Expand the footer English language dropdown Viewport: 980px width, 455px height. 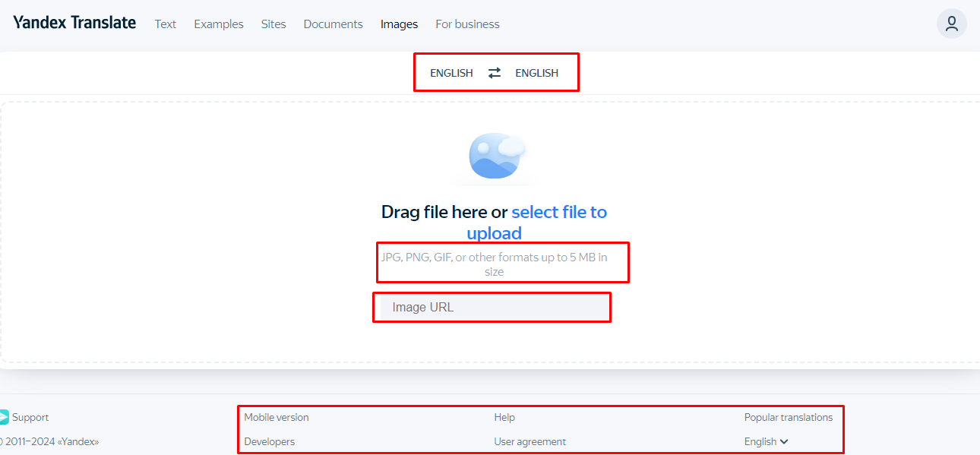coord(766,441)
